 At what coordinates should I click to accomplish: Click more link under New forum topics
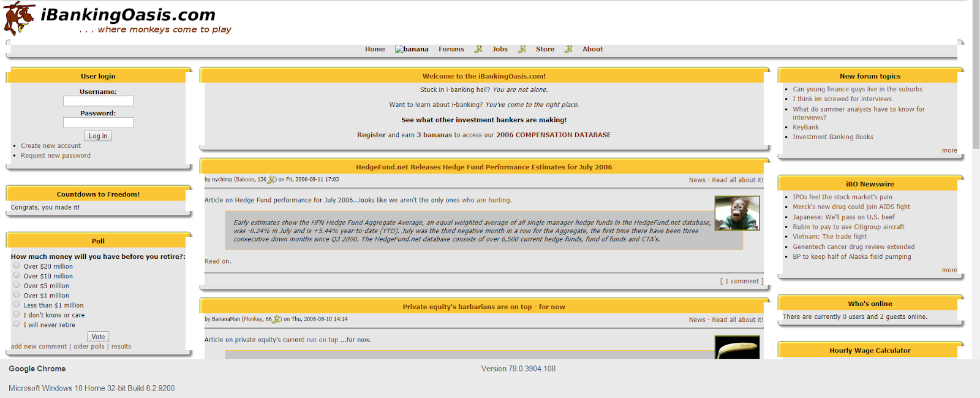tap(949, 151)
